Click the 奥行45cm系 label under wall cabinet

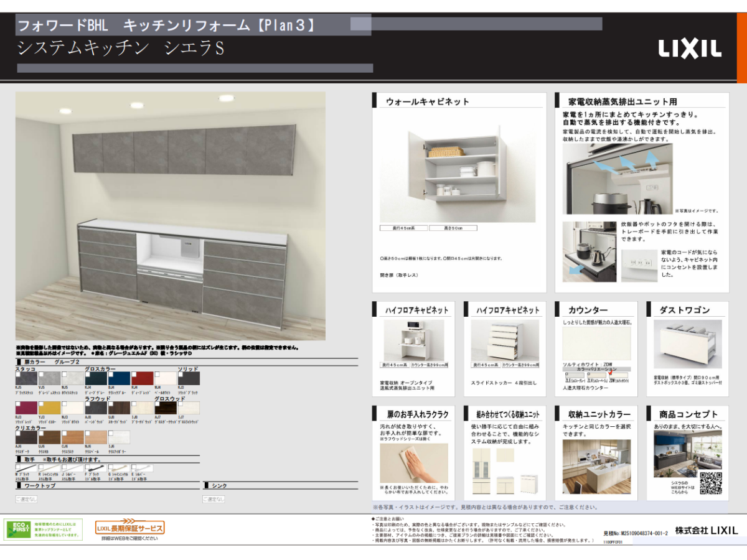tap(403, 228)
